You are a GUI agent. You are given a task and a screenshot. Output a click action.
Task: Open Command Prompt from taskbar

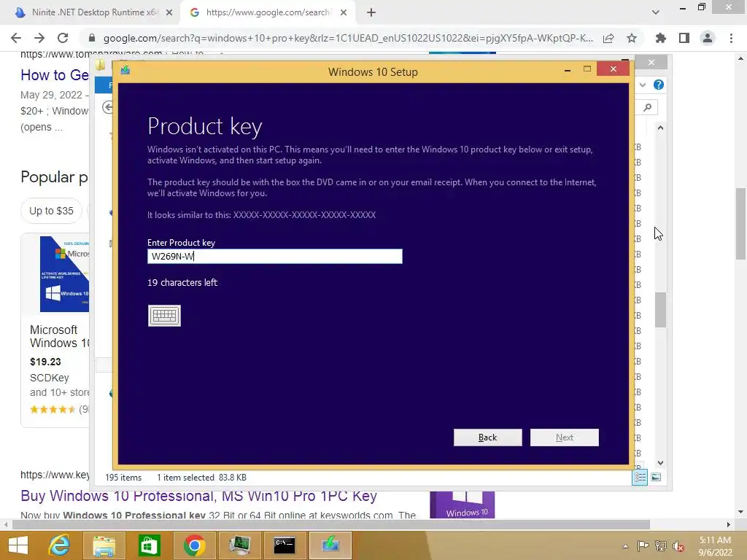pyautogui.click(x=285, y=545)
